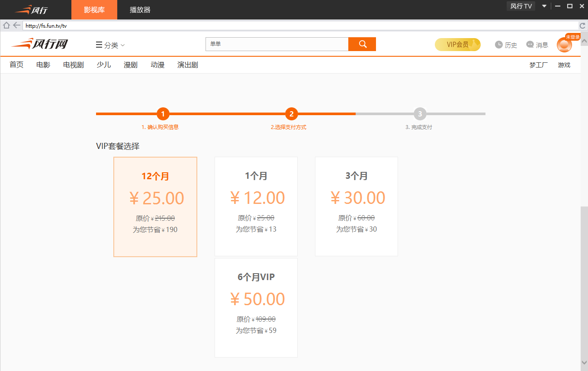Switch to the 播放器 tab
Screen dimensions: 588x371
coord(140,10)
